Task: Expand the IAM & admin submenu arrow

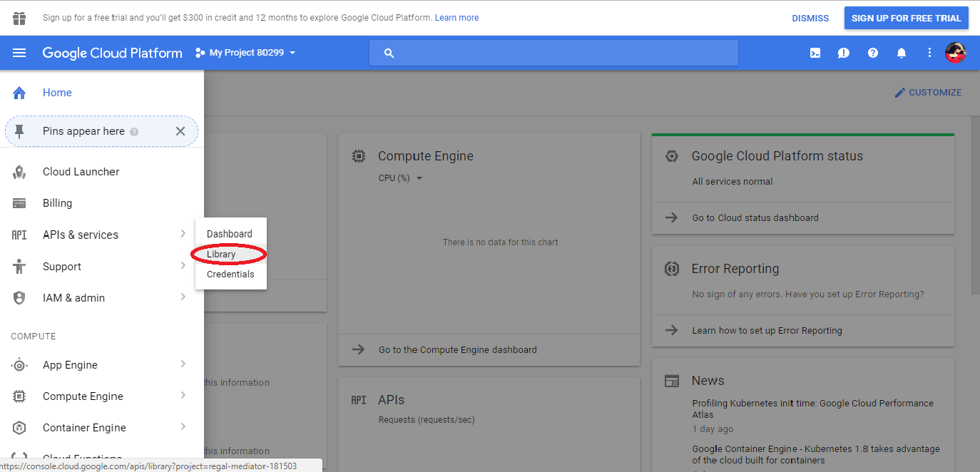Action: pos(183,297)
